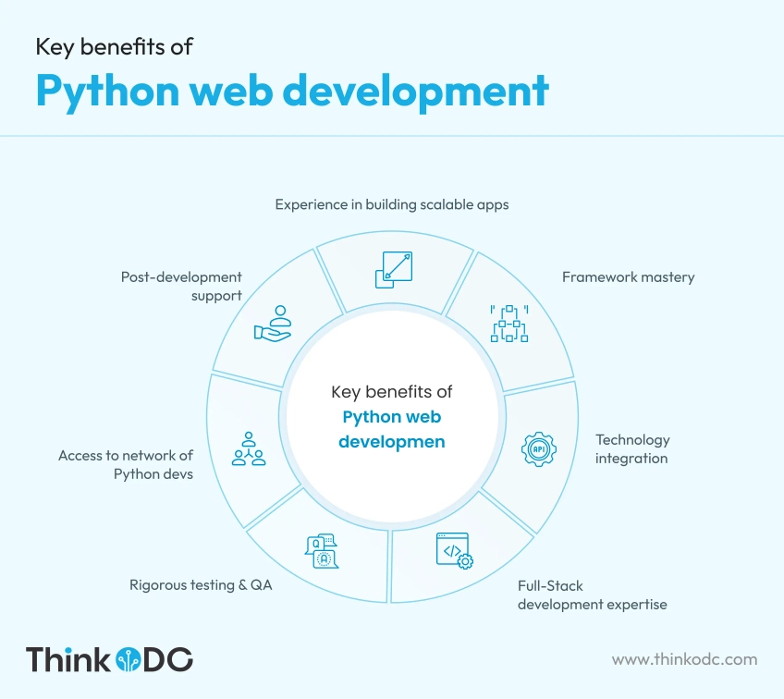Click the top 'Key benefits of' heading text
This screenshot has height=699, width=784.
[114, 47]
